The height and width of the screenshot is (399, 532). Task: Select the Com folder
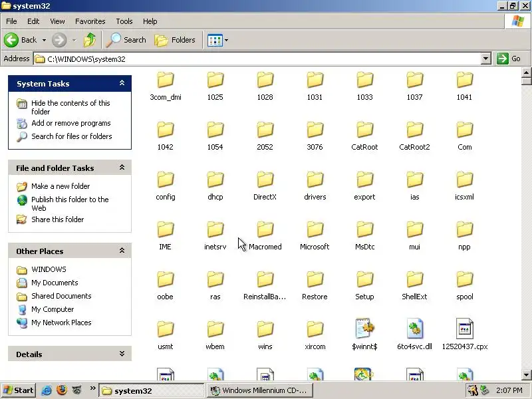(x=464, y=136)
